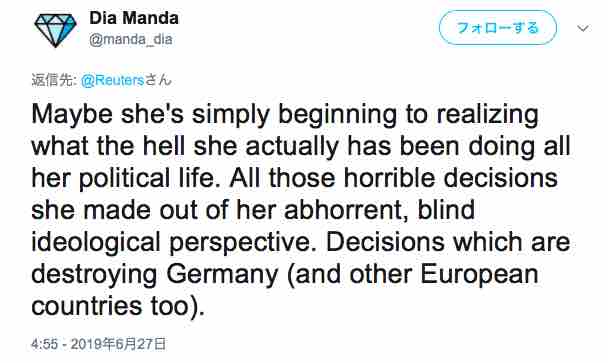The width and height of the screenshot is (608, 363).
Task: Click the Dia Manda display name
Action: pyautogui.click(x=134, y=18)
